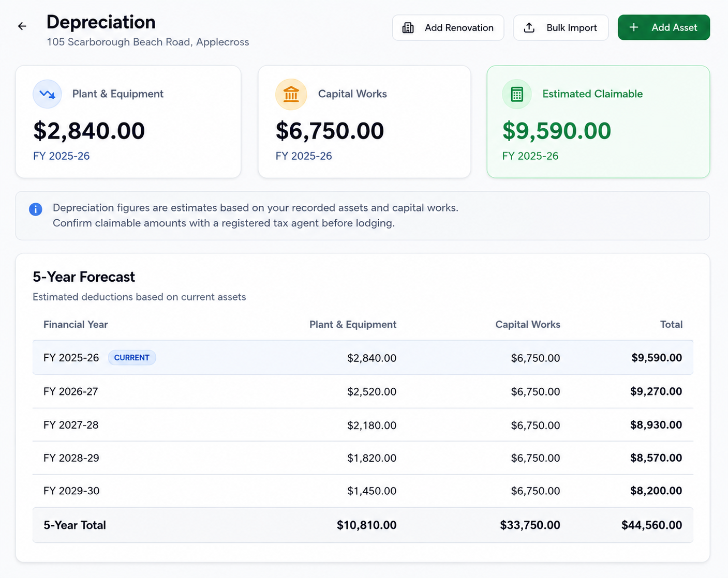This screenshot has width=728, height=578.
Task: Click the $9,590.00 total in table row
Action: click(x=657, y=358)
